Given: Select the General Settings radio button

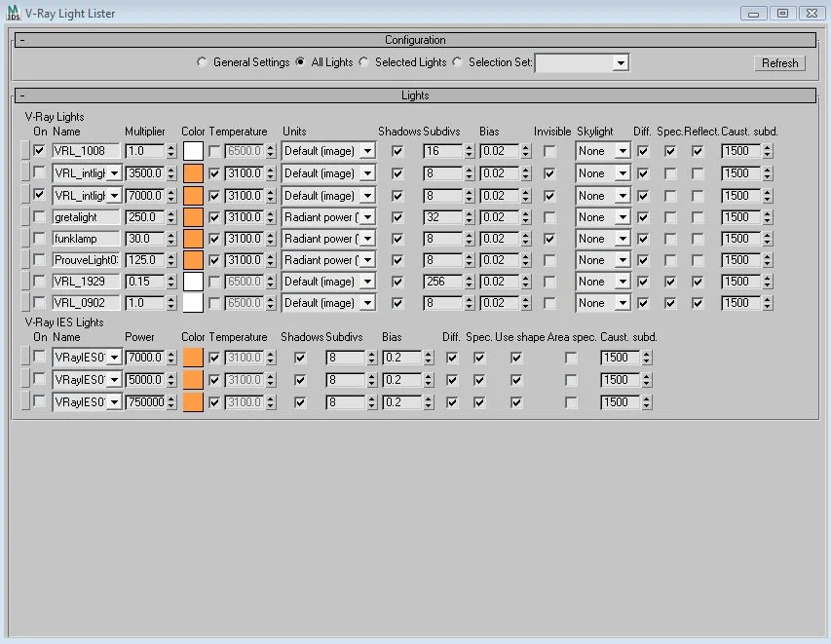Looking at the screenshot, I should [x=202, y=62].
